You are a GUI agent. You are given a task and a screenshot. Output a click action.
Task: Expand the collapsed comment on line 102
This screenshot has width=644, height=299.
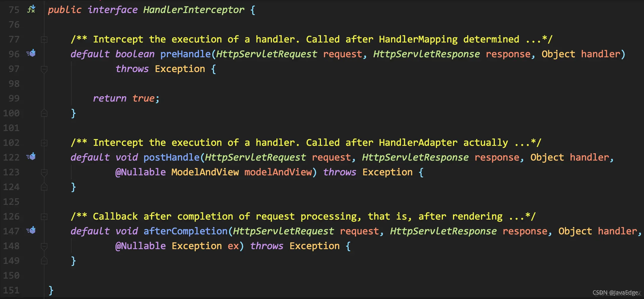(x=44, y=143)
